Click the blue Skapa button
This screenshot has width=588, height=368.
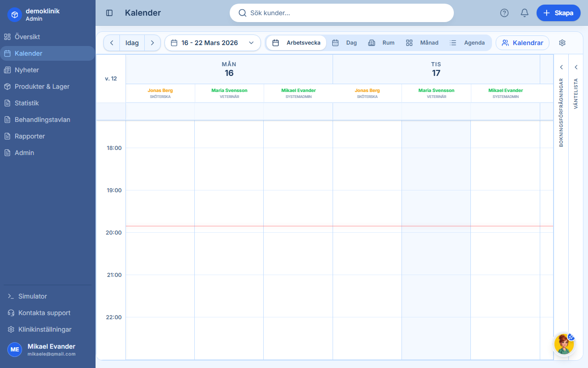coord(559,13)
